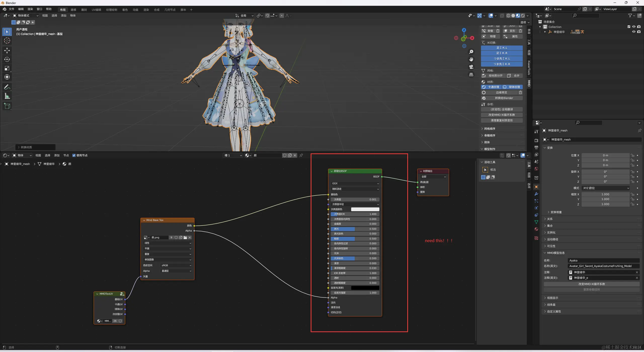This screenshot has height=352, width=644.
Task: Open the GGX distribution dropdown
Action: tap(355, 184)
